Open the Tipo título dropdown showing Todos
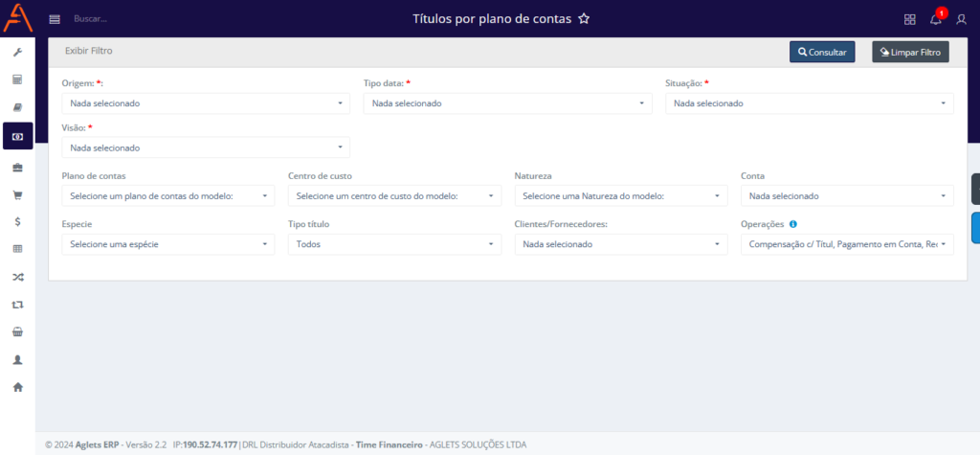This screenshot has width=980, height=455. coord(394,244)
